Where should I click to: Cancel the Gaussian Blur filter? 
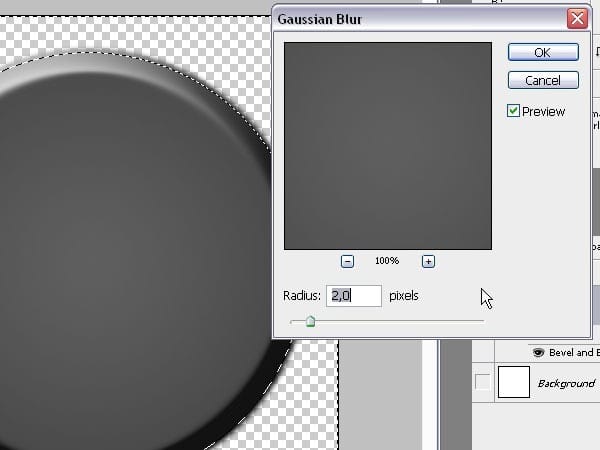pyautogui.click(x=542, y=80)
